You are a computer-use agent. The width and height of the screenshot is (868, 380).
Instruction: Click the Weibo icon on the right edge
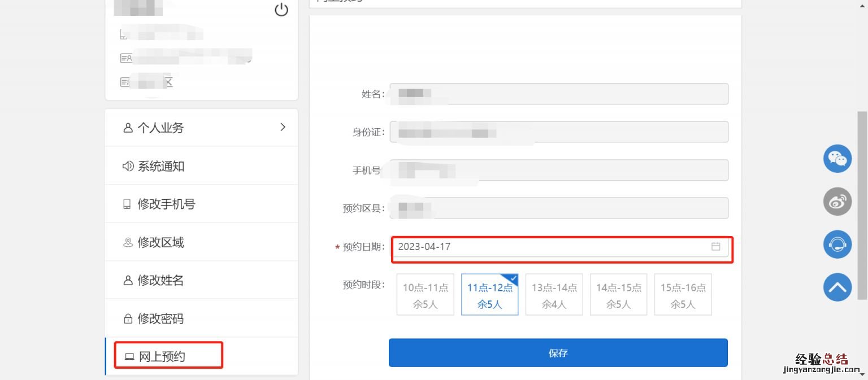837,201
